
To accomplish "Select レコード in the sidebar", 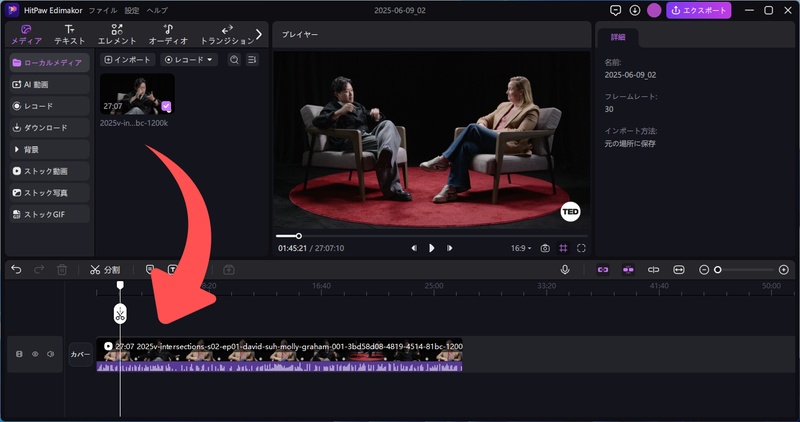I will point(49,106).
